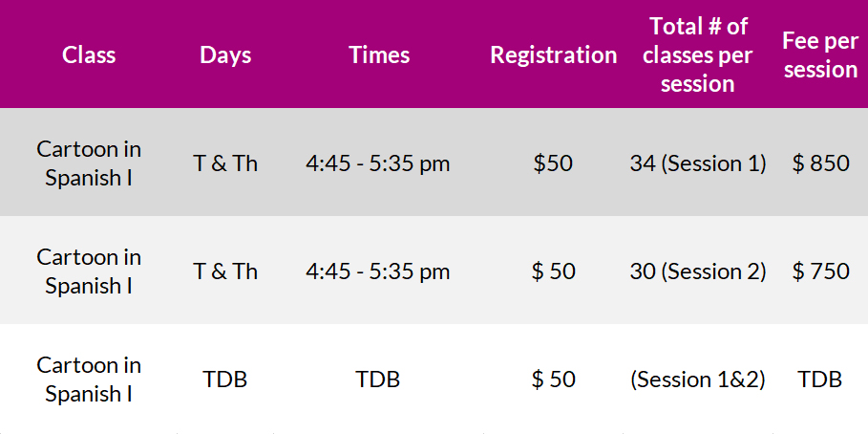Click the 34 (Session 1) cell
The width and height of the screenshot is (868, 434).
(x=698, y=163)
